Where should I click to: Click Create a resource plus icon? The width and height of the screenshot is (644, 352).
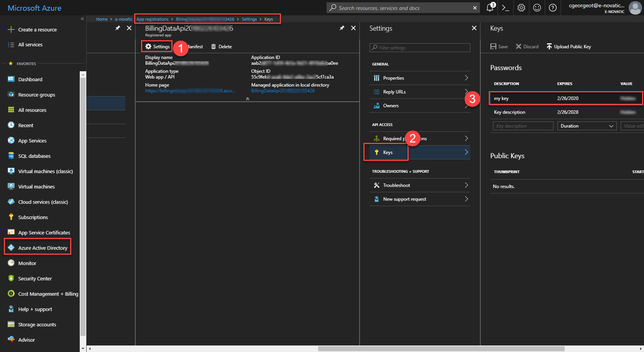(x=11, y=29)
